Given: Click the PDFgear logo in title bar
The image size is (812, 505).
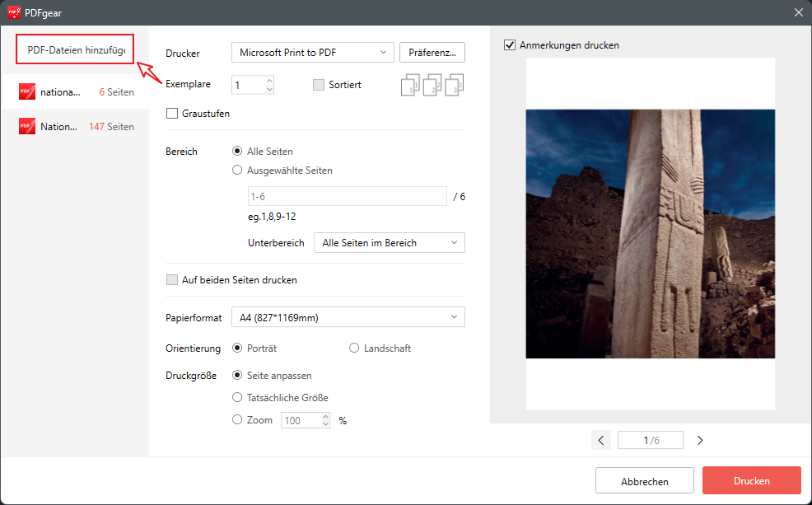Looking at the screenshot, I should pyautogui.click(x=14, y=12).
